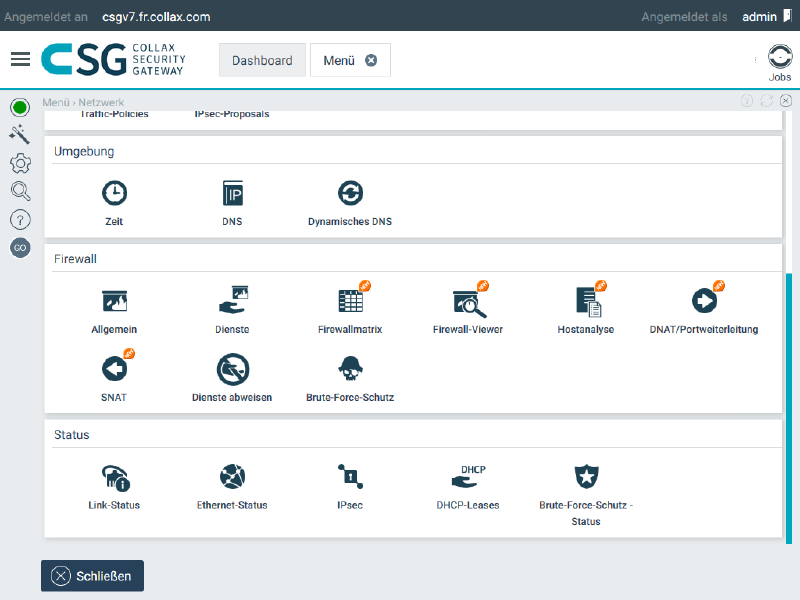Switch to the Dashboard tab
Image resolution: width=800 pixels, height=600 pixels.
tap(262, 60)
